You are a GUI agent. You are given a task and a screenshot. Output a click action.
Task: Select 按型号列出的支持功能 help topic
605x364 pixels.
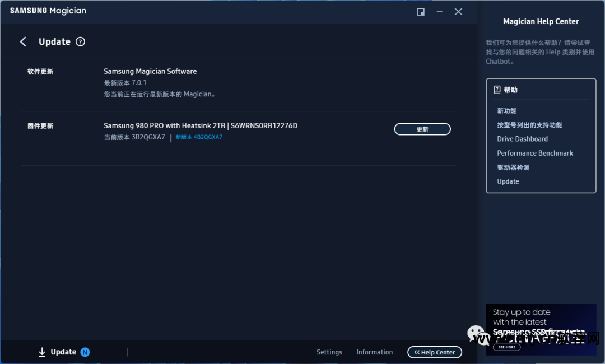click(x=529, y=125)
